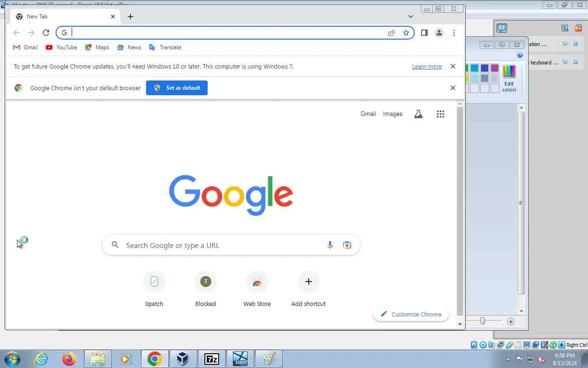Open 7-Zip from the taskbar
The width and height of the screenshot is (588, 368).
[212, 359]
